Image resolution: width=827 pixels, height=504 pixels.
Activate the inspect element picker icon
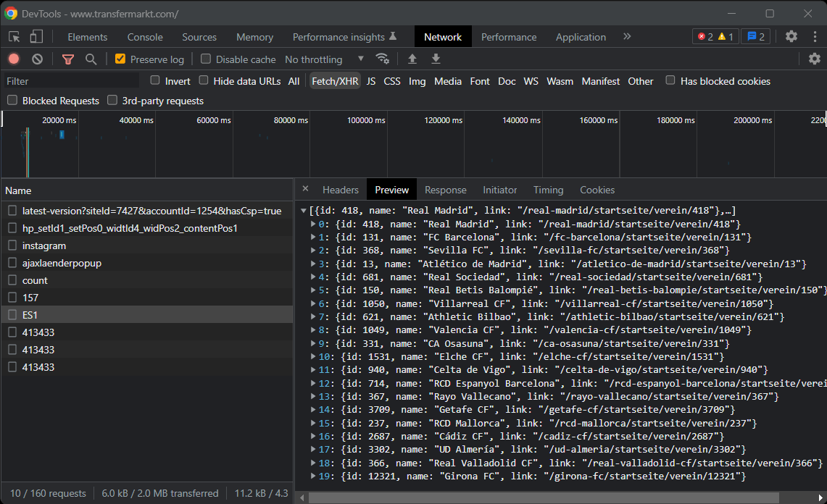coord(14,36)
